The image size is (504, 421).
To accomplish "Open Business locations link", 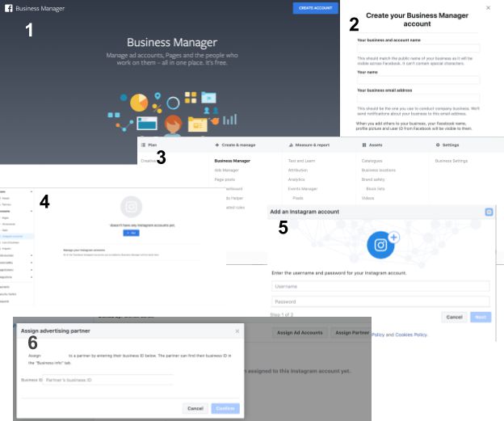I will pyautogui.click(x=378, y=171).
